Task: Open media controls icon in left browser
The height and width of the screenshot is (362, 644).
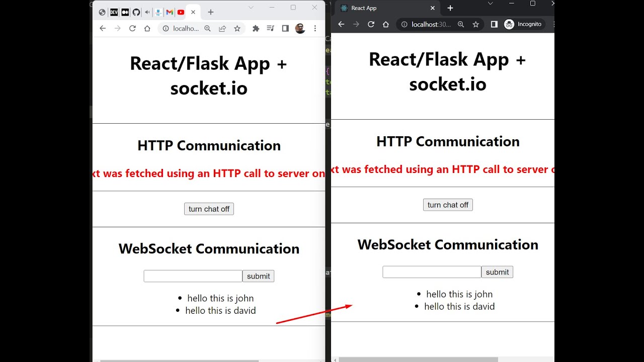Action: (x=270, y=29)
